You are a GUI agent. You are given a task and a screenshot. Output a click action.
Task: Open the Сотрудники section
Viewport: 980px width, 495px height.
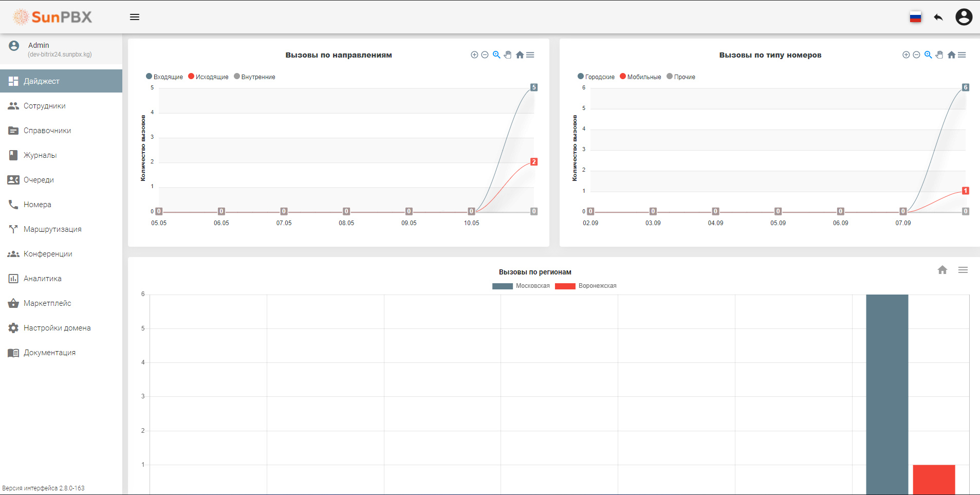point(44,106)
